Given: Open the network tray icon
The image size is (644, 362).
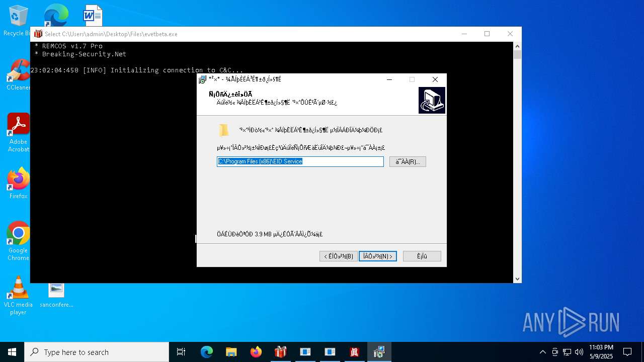Looking at the screenshot, I should tap(567, 352).
